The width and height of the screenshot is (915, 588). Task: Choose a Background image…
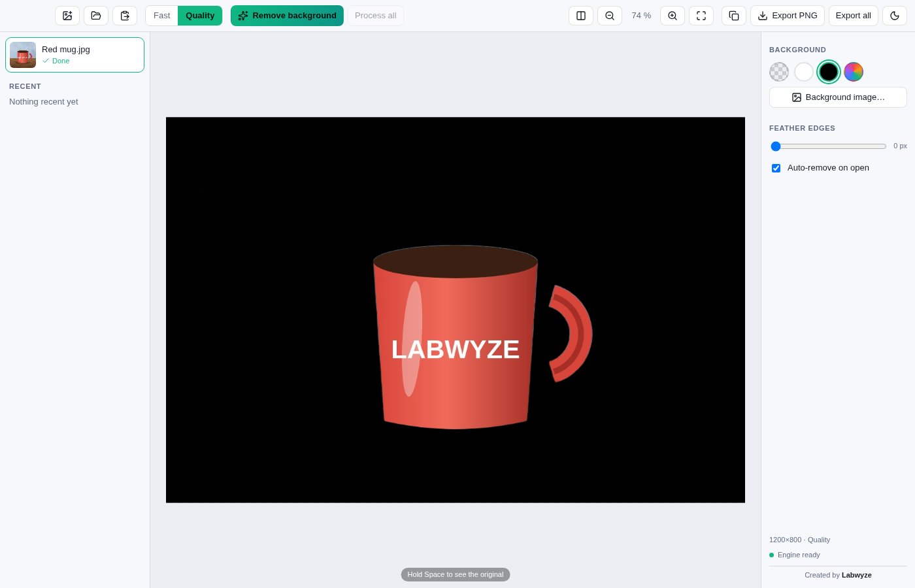point(838,97)
